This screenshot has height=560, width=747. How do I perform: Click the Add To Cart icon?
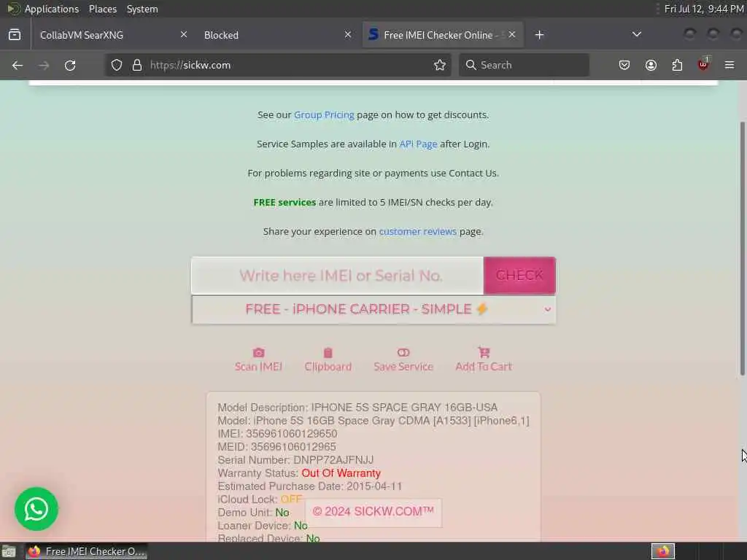pyautogui.click(x=484, y=352)
